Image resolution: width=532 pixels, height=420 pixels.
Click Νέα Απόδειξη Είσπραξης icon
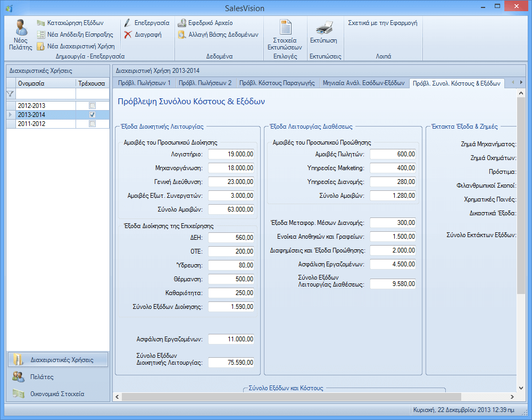click(41, 35)
